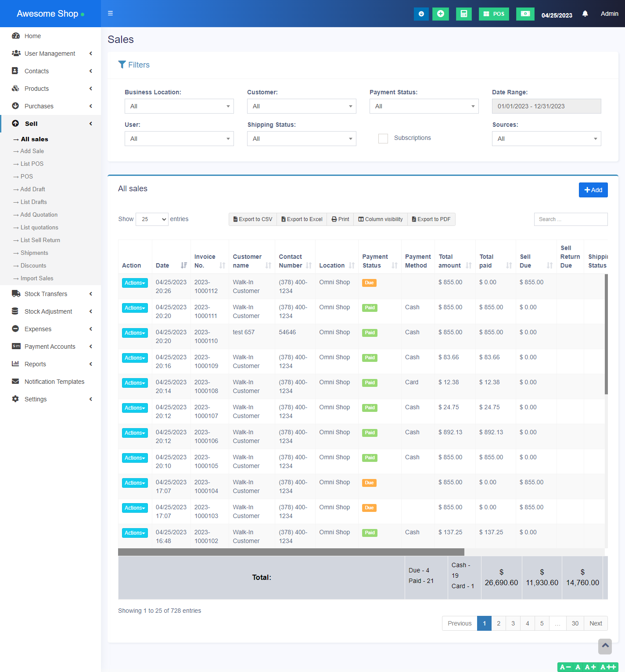
Task: Open the Show entries count dropdown
Action: click(x=152, y=219)
